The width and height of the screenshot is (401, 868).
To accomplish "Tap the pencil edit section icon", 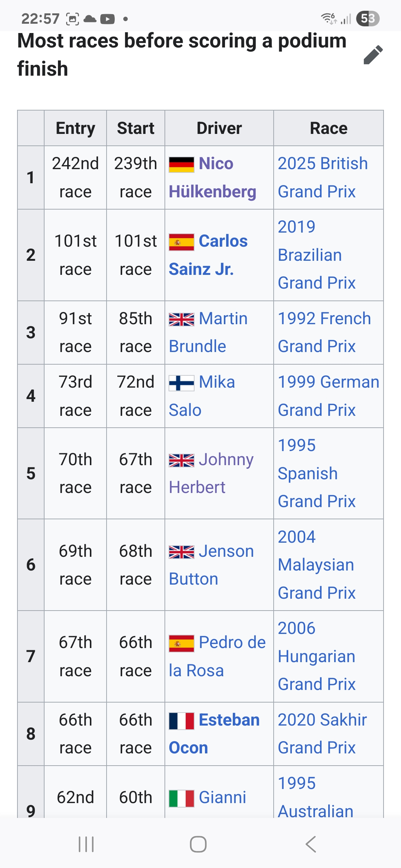I will [373, 55].
